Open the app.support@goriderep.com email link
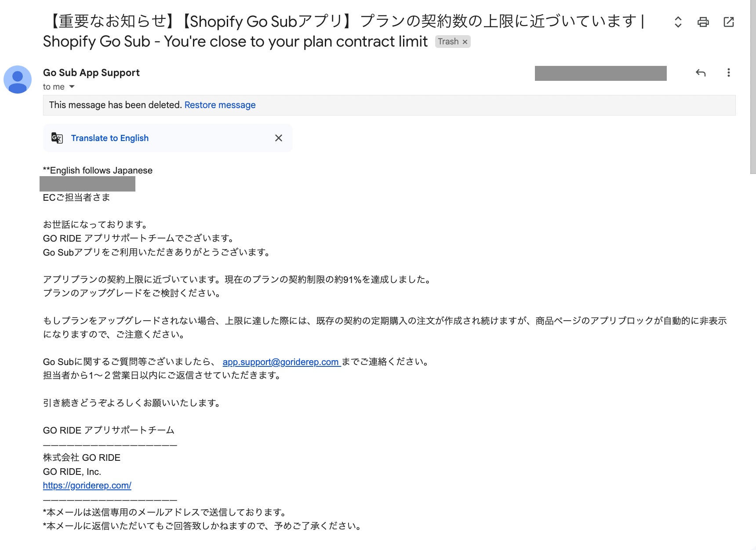This screenshot has height=550, width=756. (x=282, y=362)
